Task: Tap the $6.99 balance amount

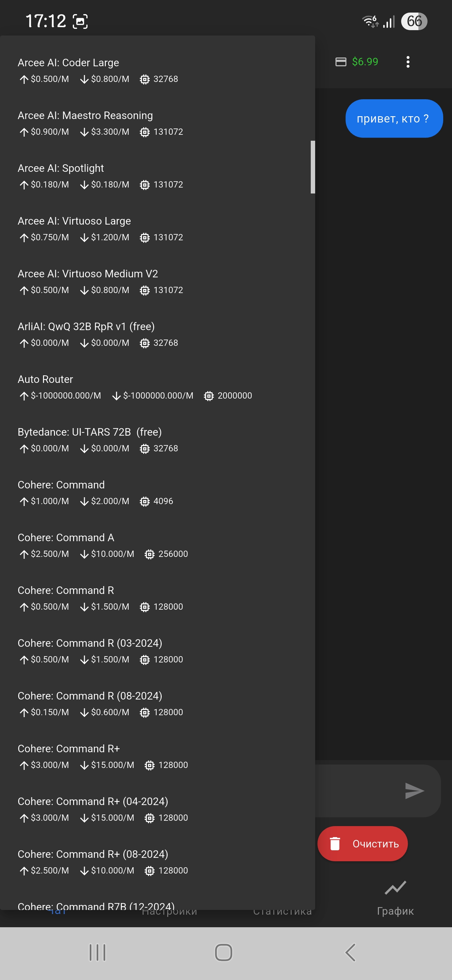Action: (365, 62)
